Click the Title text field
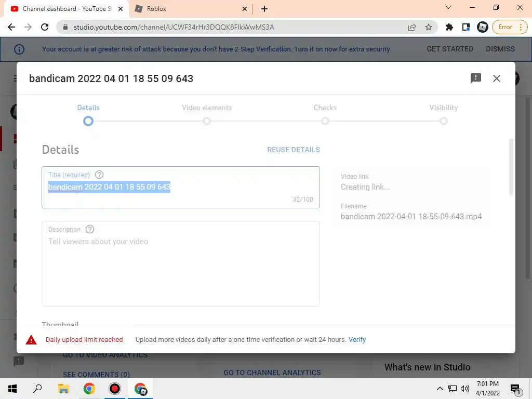The width and height of the screenshot is (532, 399). [x=181, y=187]
